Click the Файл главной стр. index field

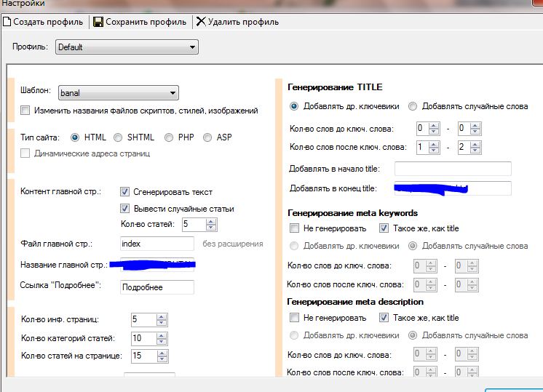(157, 244)
